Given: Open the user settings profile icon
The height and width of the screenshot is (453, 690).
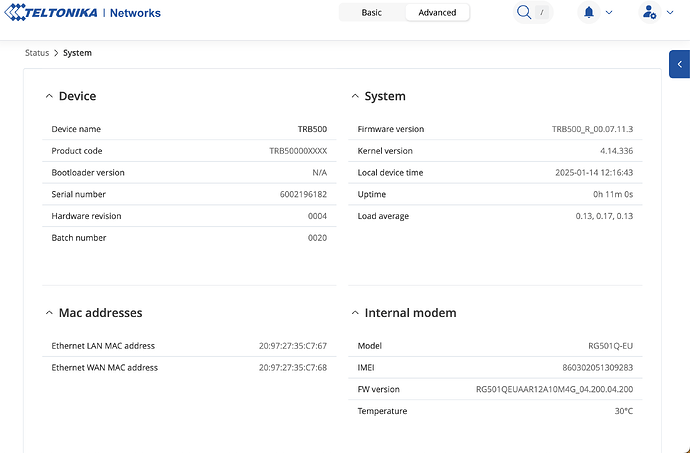Looking at the screenshot, I should coord(650,12).
